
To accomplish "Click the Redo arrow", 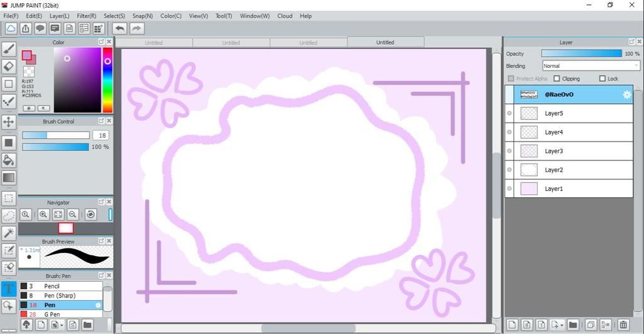I will 136,28.
